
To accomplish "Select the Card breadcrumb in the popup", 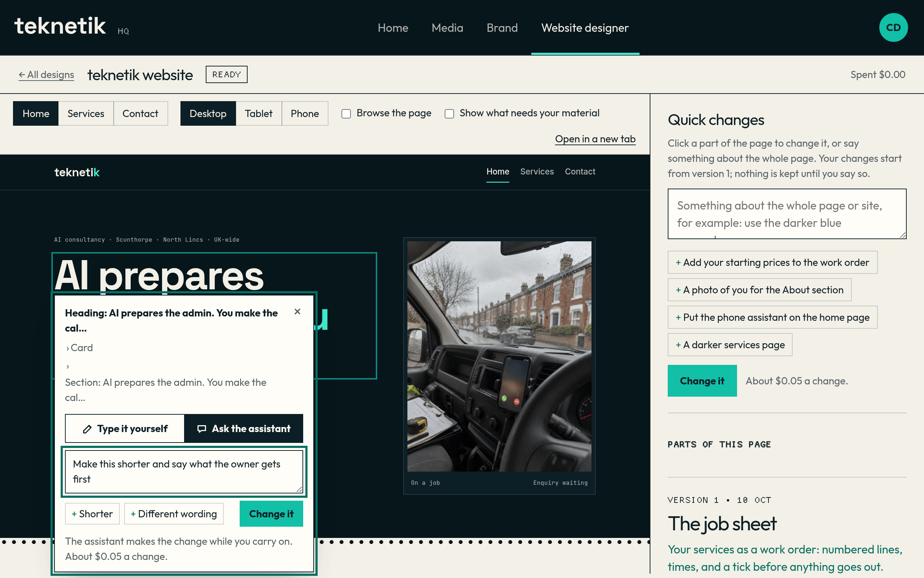I will pyautogui.click(x=81, y=348).
